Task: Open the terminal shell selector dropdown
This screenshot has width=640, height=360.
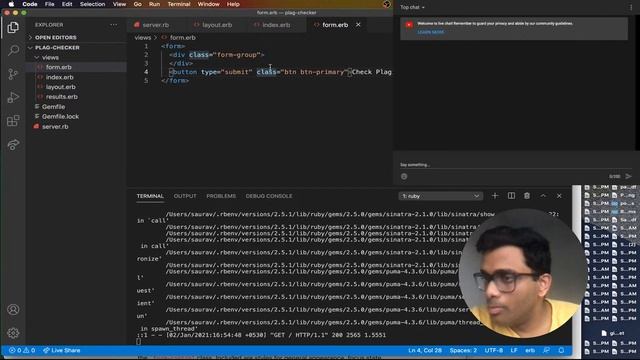Action: click(440, 196)
